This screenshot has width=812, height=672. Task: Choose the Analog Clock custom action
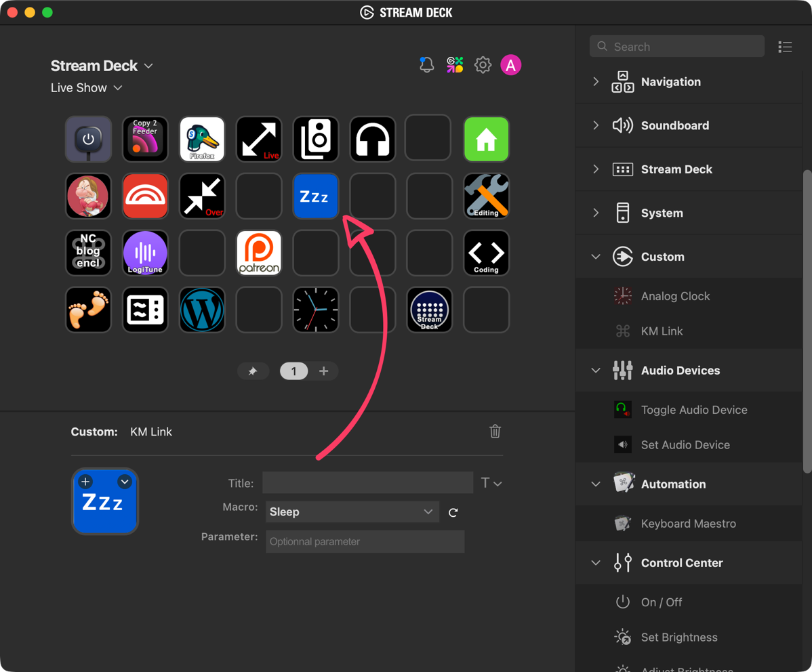pyautogui.click(x=675, y=296)
